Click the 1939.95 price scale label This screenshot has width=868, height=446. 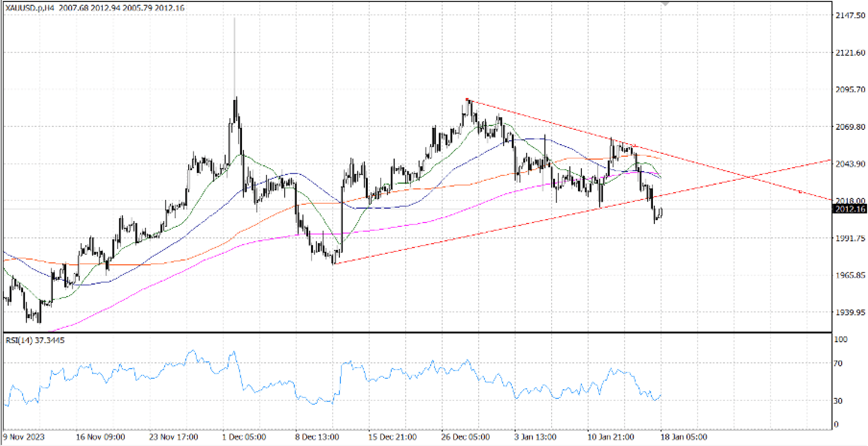(x=850, y=312)
